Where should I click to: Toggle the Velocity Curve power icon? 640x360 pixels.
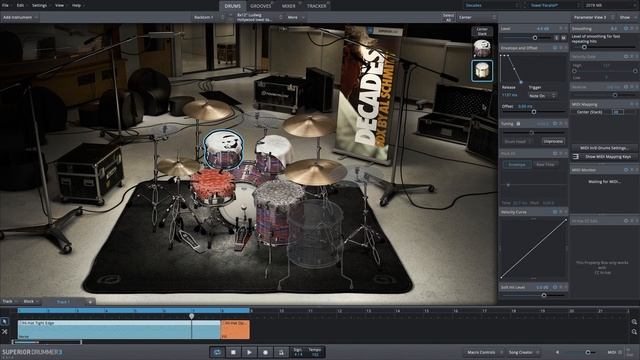(x=555, y=212)
